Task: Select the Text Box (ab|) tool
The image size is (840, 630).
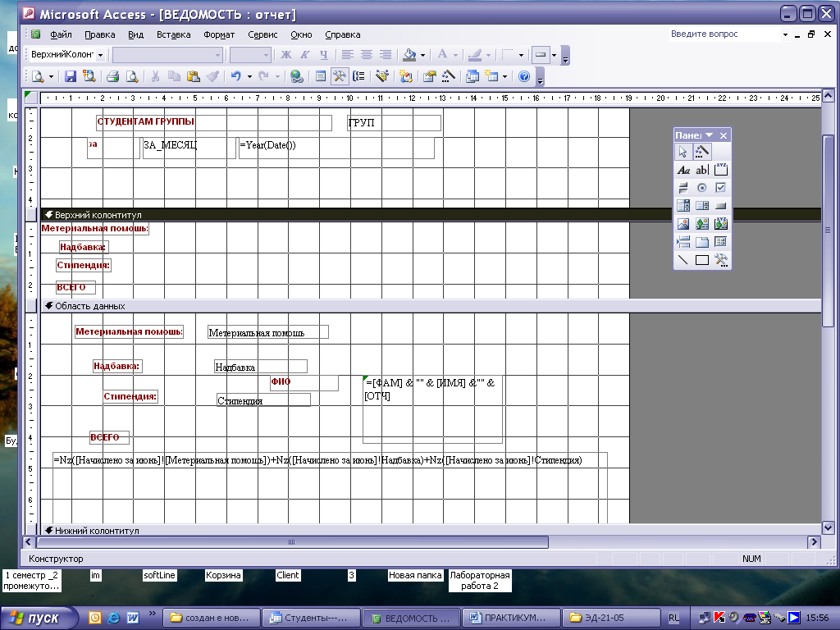Action: coord(702,171)
